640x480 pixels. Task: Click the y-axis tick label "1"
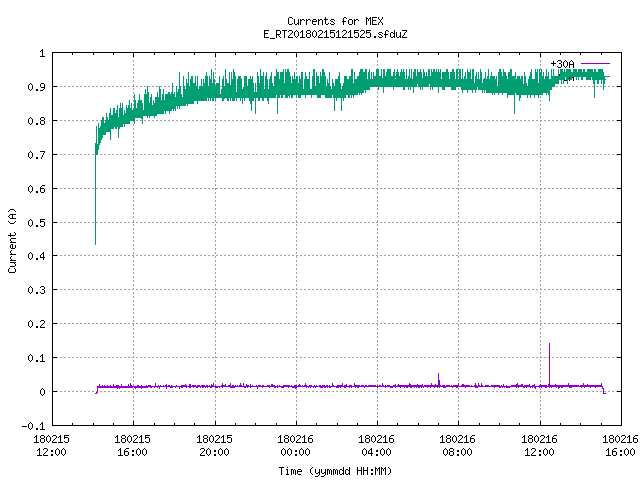pyautogui.click(x=42, y=53)
